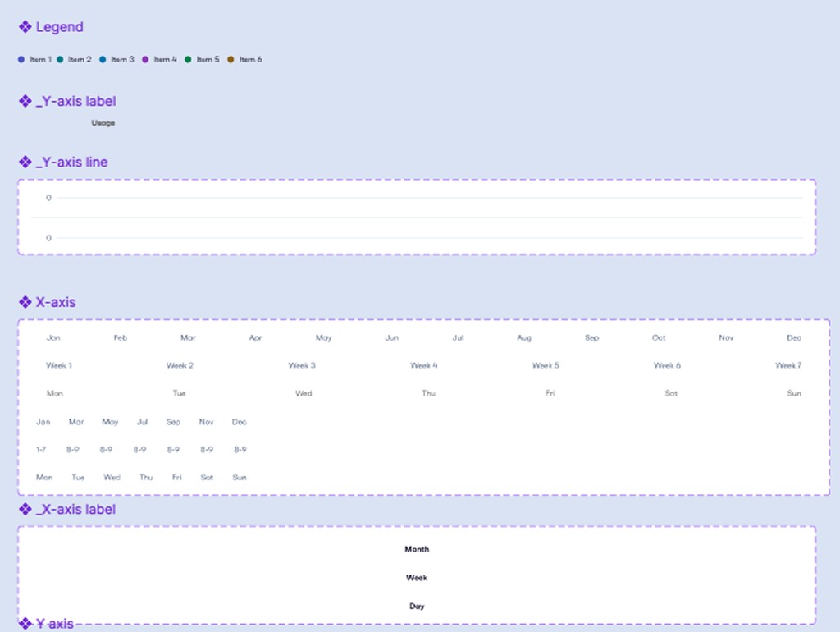Select the 'Item 2' legend label

point(80,59)
